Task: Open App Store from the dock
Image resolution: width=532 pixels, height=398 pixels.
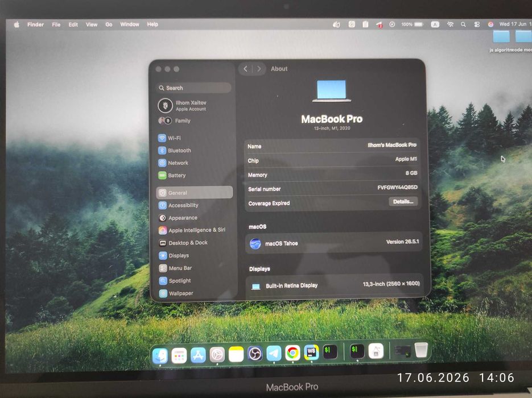Action: click(198, 355)
